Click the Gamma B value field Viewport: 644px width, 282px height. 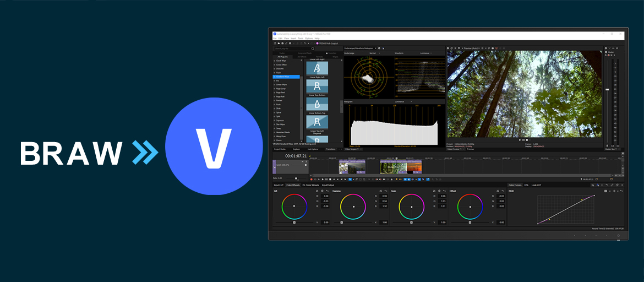point(384,207)
